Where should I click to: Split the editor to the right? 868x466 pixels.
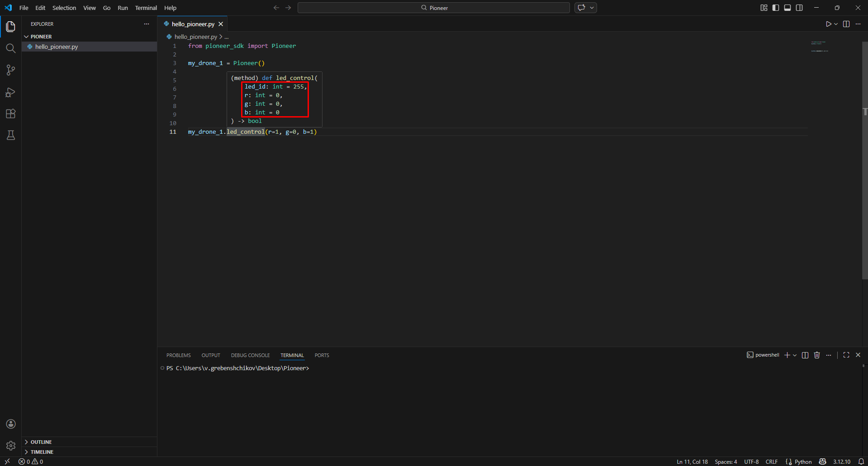pos(846,24)
